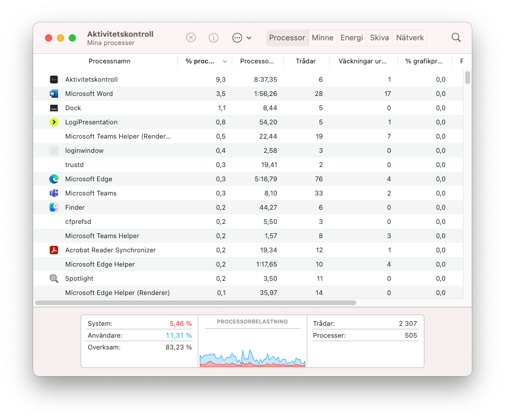Click the vertical scrollbar of process list

[x=468, y=78]
